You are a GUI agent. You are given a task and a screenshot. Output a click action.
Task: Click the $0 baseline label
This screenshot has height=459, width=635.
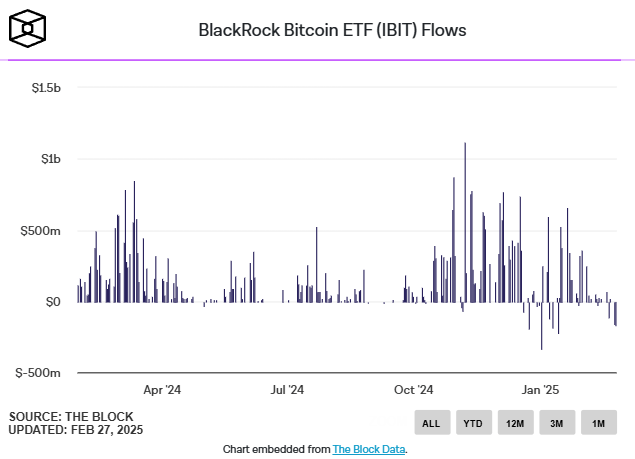(51, 302)
